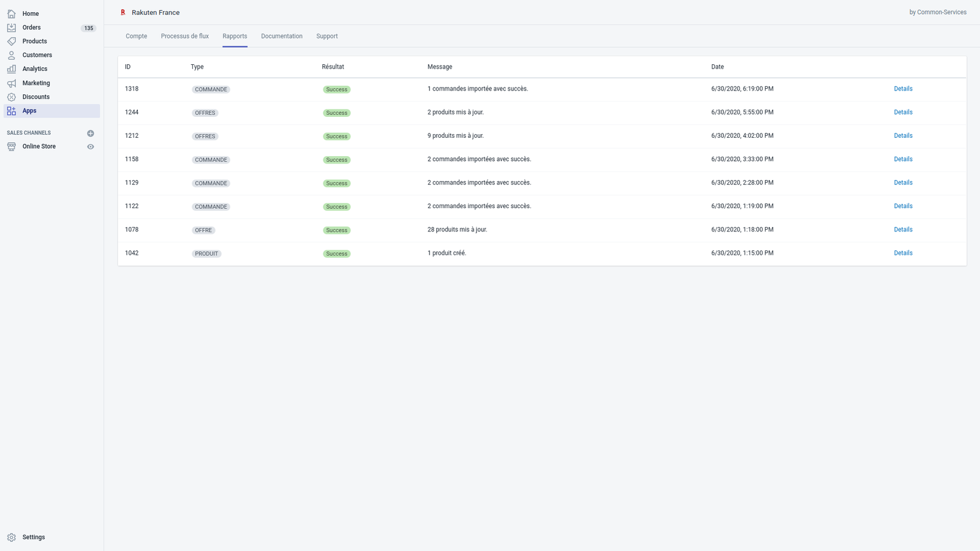Click the Marketing megaphone icon

pos(12,83)
